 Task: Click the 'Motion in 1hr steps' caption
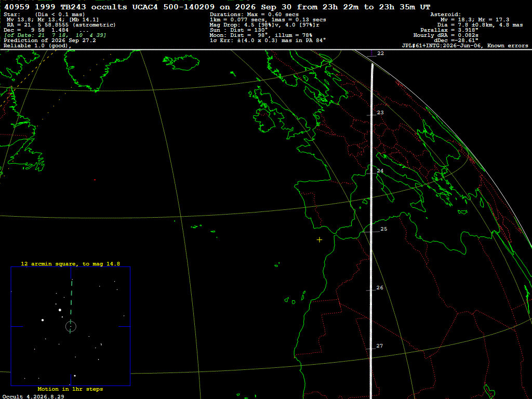click(70, 389)
